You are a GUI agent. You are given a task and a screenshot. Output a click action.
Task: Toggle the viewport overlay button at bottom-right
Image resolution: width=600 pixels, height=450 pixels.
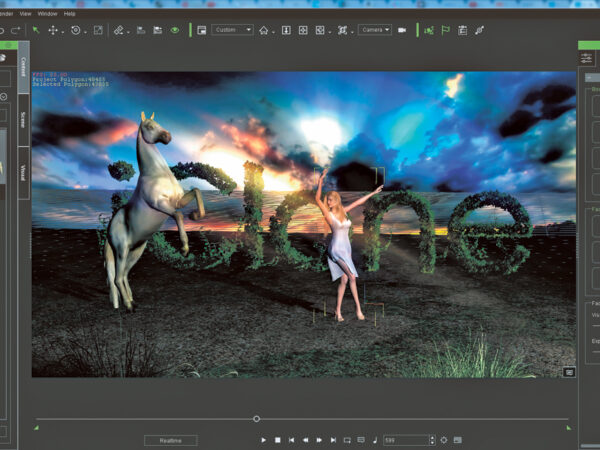click(569, 371)
